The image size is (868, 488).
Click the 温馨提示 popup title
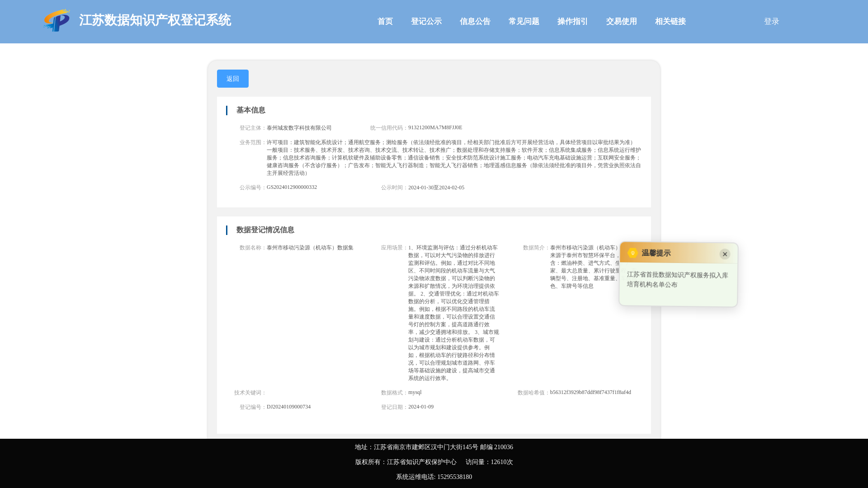(x=656, y=253)
